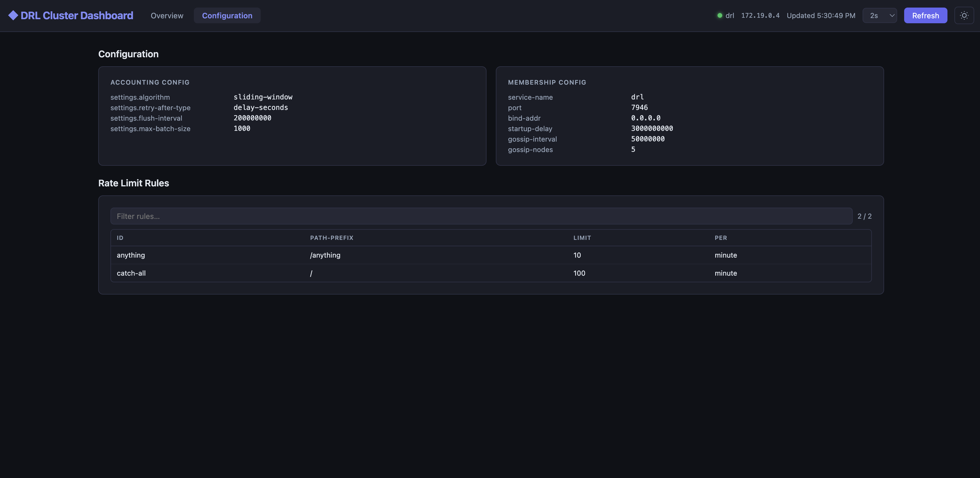The height and width of the screenshot is (478, 980).
Task: Select the 'catch-all' rule ID cell
Action: (x=131, y=273)
